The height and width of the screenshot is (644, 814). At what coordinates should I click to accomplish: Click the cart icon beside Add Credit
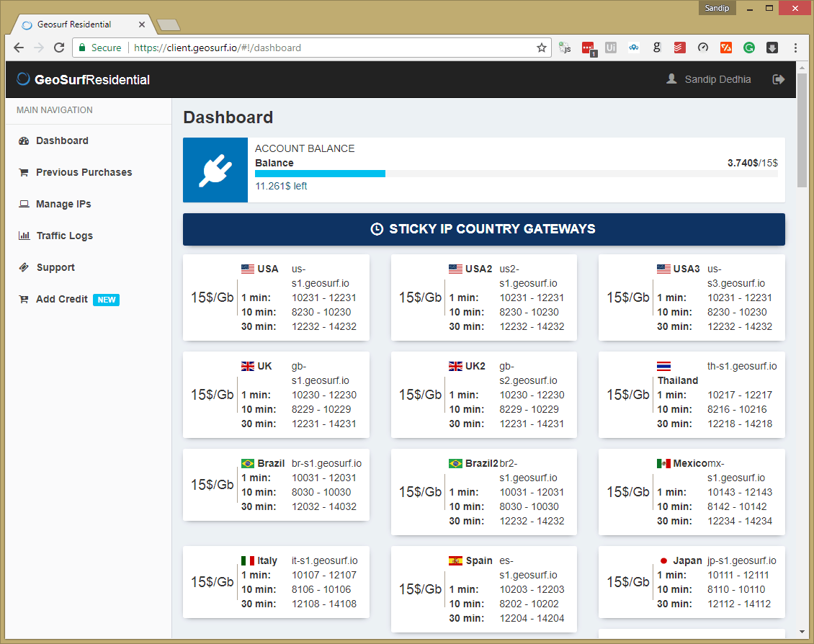point(24,299)
